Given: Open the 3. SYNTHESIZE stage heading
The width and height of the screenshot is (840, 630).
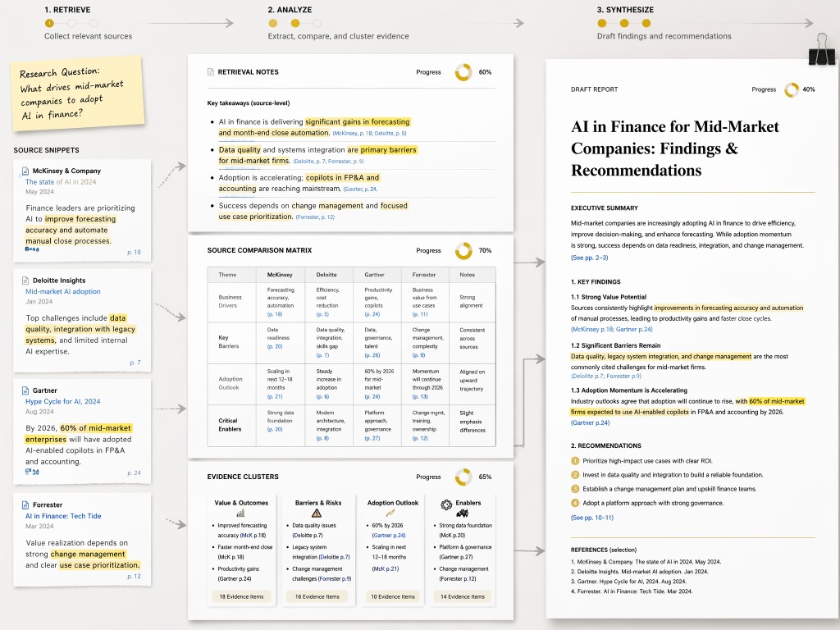Looking at the screenshot, I should pyautogui.click(x=625, y=10).
